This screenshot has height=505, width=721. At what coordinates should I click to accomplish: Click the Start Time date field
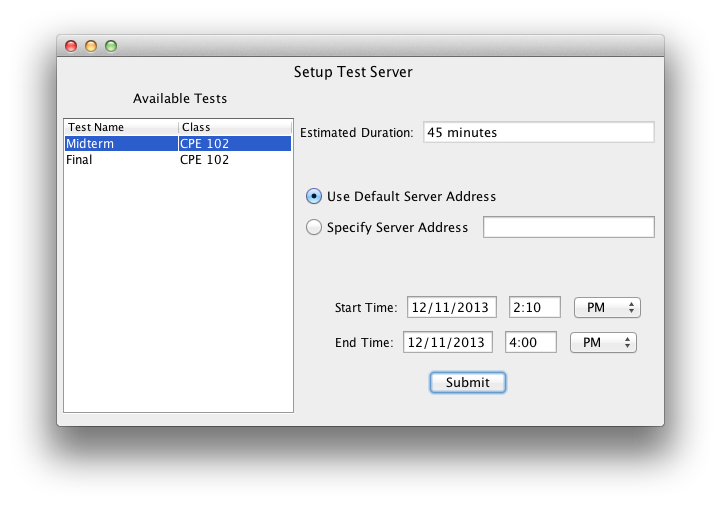pyautogui.click(x=451, y=307)
